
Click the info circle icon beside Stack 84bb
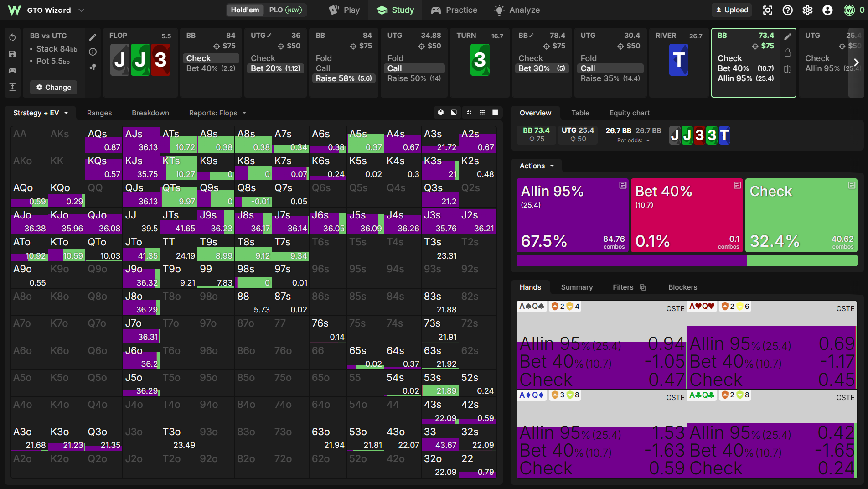[x=93, y=52]
